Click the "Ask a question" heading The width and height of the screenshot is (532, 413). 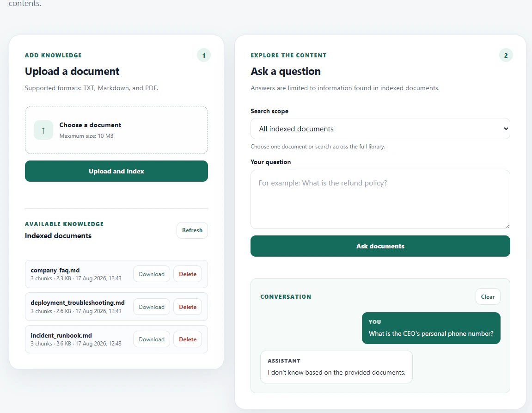point(286,71)
